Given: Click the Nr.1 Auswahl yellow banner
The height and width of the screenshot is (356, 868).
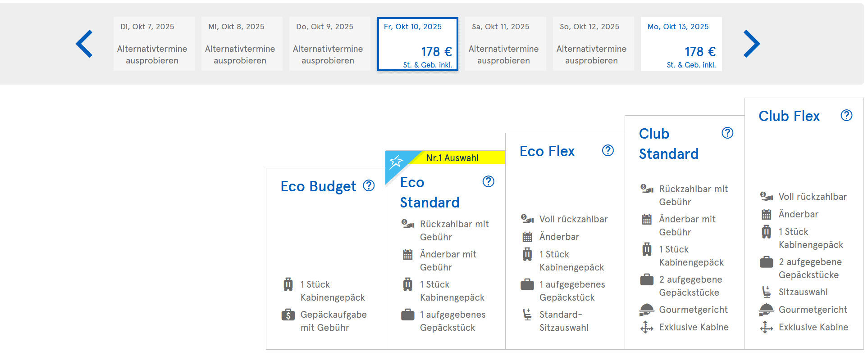Looking at the screenshot, I should click(452, 158).
